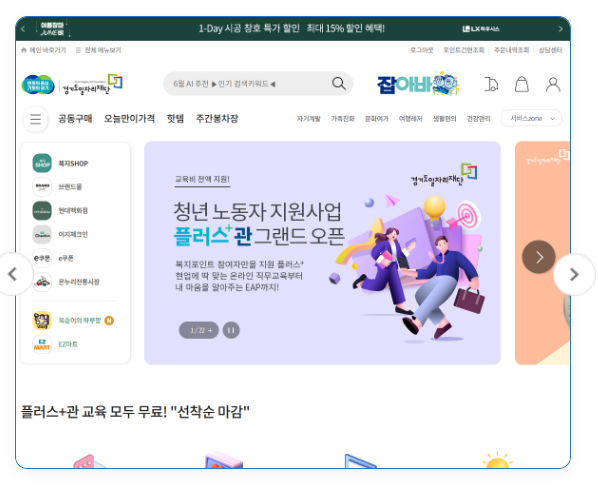Screen dimensions: 598x491
Task: Open the 현대백화점 sidebar icon
Action: coord(42,211)
